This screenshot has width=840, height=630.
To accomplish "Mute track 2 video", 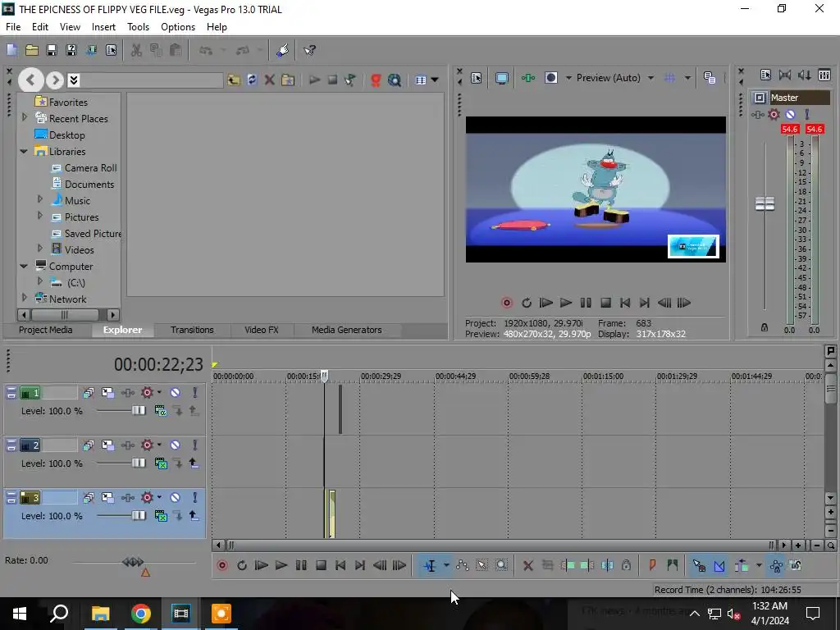I will (176, 445).
